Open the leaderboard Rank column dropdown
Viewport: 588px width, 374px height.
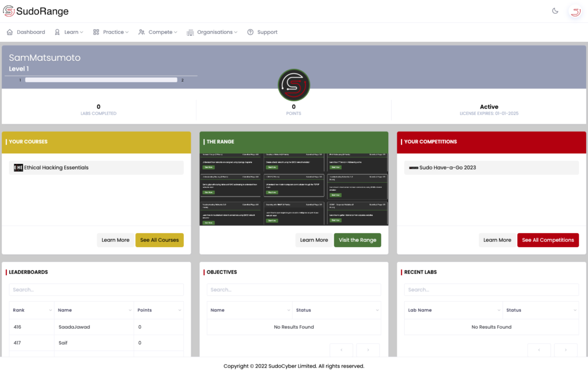(x=51, y=310)
